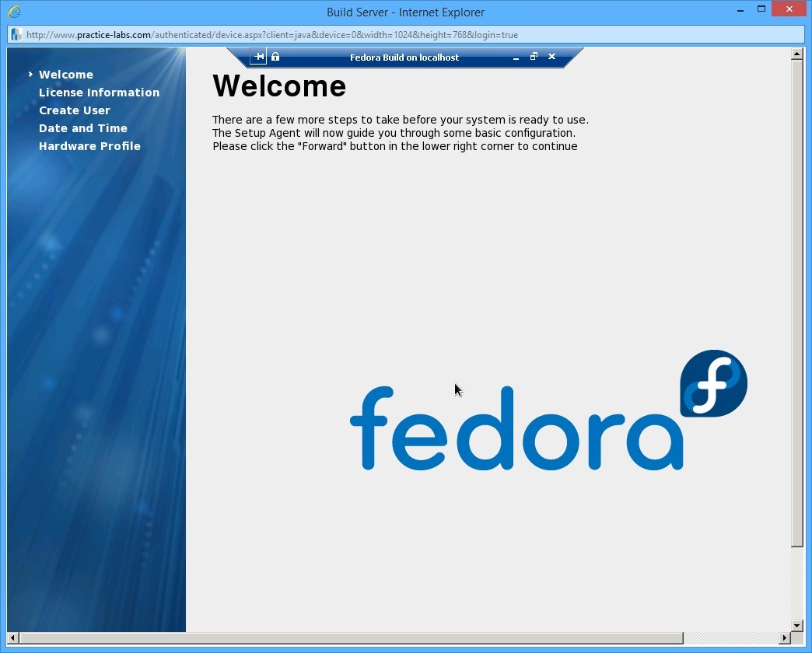Open the Create User step
Screen dimensions: 812x653
coord(75,110)
